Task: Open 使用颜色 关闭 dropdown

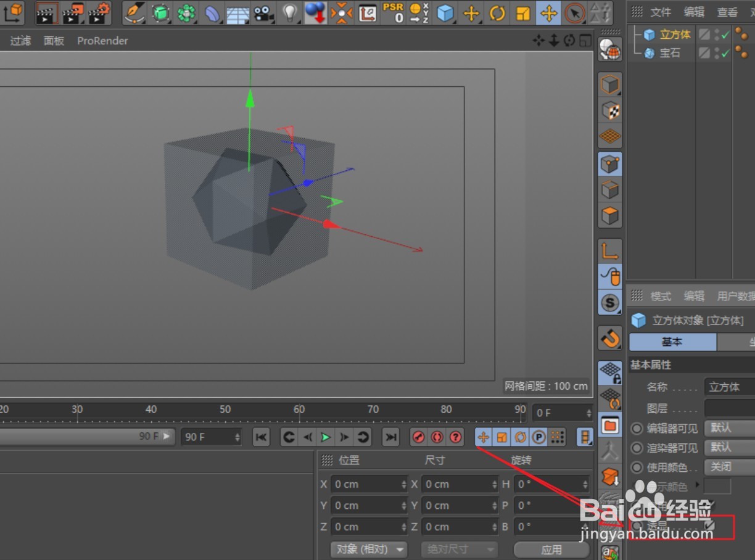Action: (730, 467)
